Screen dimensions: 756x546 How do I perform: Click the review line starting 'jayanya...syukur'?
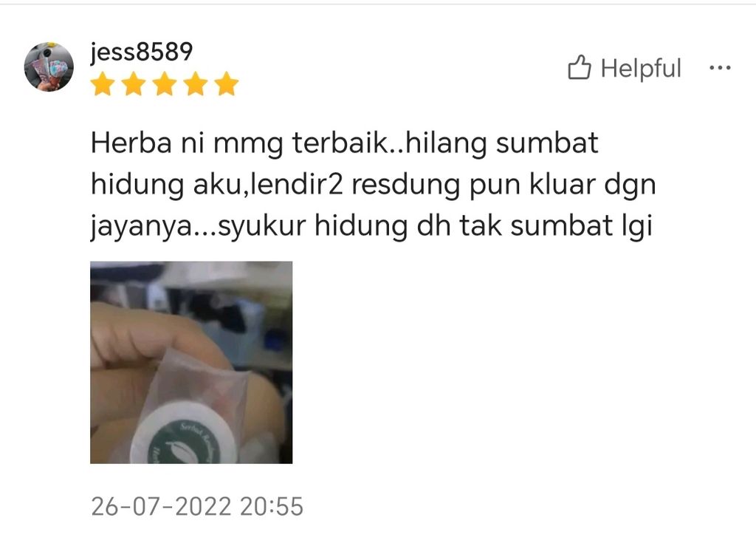point(371,226)
